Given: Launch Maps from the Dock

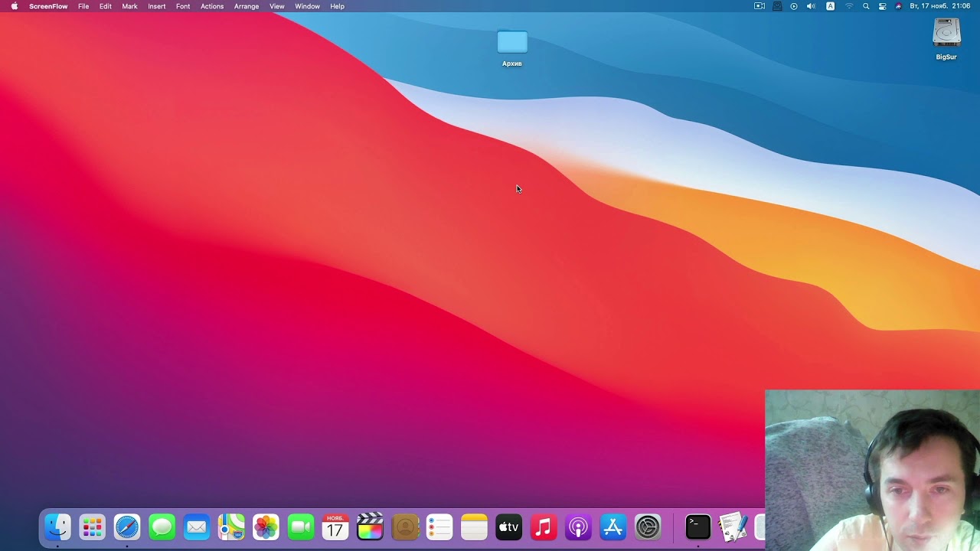Looking at the screenshot, I should 231,527.
